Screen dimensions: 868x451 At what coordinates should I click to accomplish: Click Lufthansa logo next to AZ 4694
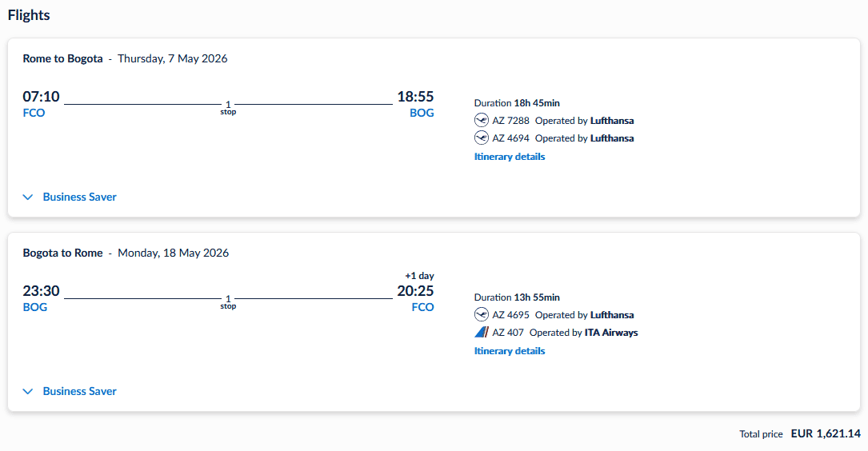(x=481, y=138)
